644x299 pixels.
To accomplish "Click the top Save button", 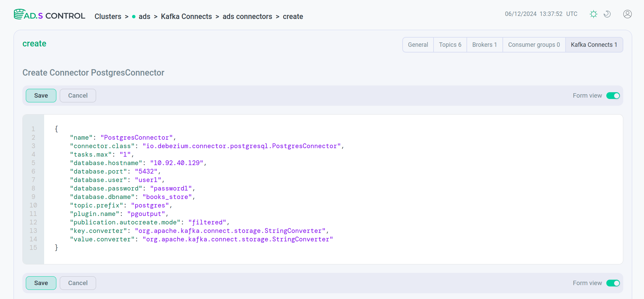I will coord(41,96).
